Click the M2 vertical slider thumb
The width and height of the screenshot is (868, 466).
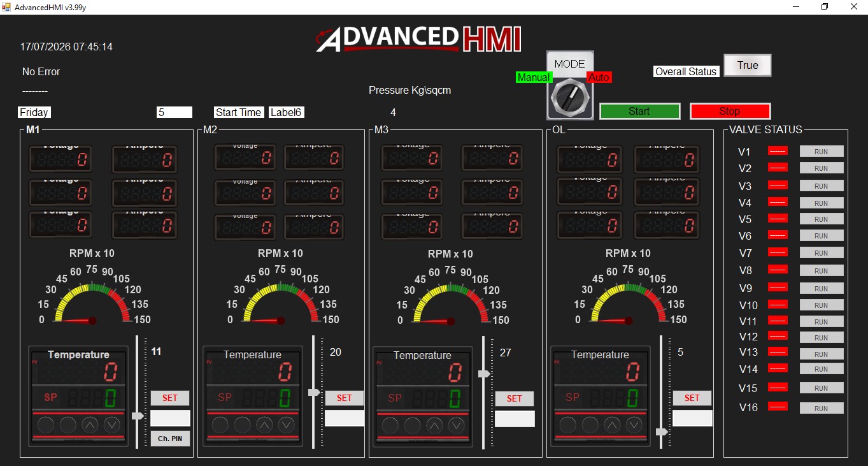coord(314,392)
